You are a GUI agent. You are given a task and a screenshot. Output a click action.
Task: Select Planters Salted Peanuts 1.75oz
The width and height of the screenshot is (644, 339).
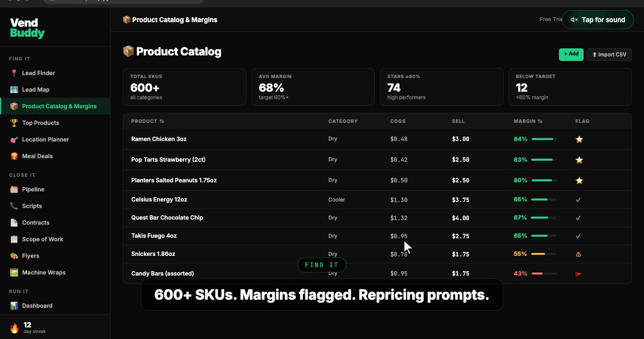click(174, 180)
